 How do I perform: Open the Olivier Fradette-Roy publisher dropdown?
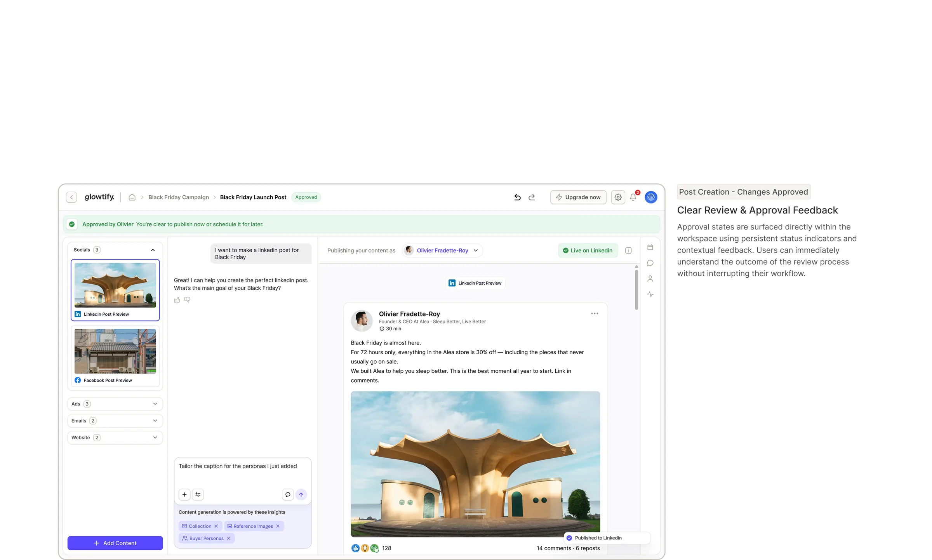442,250
